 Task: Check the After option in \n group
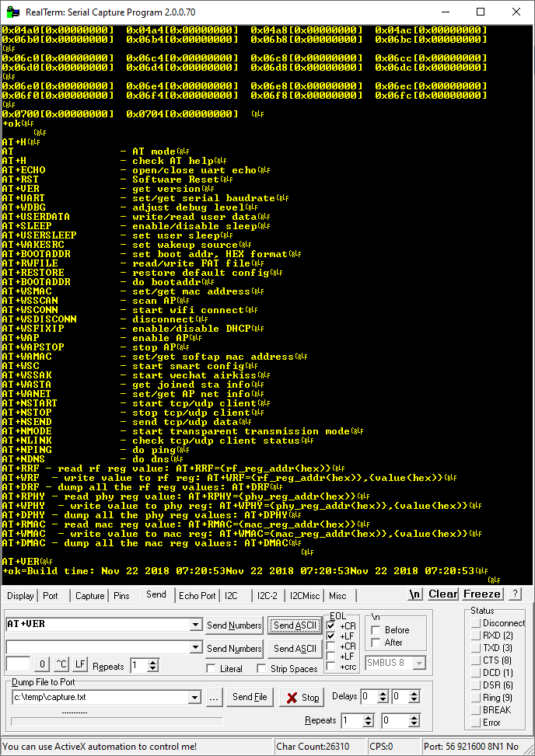tap(376, 643)
